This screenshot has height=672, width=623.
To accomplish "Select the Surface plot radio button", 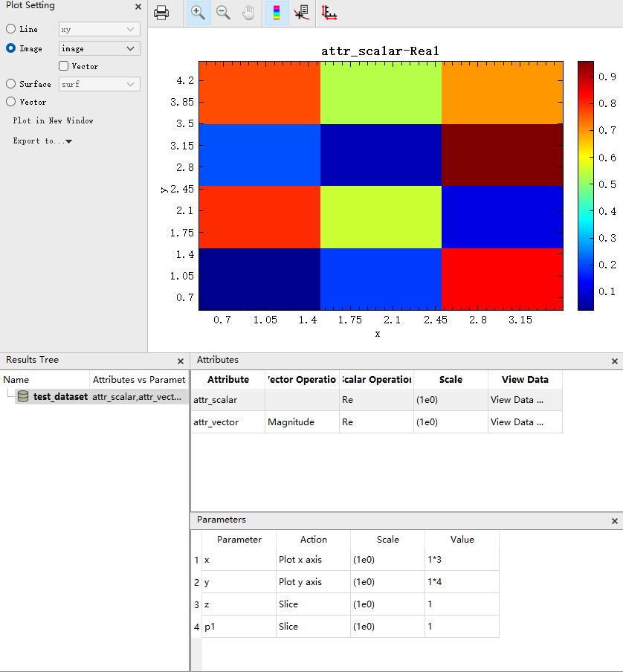I will 10,83.
